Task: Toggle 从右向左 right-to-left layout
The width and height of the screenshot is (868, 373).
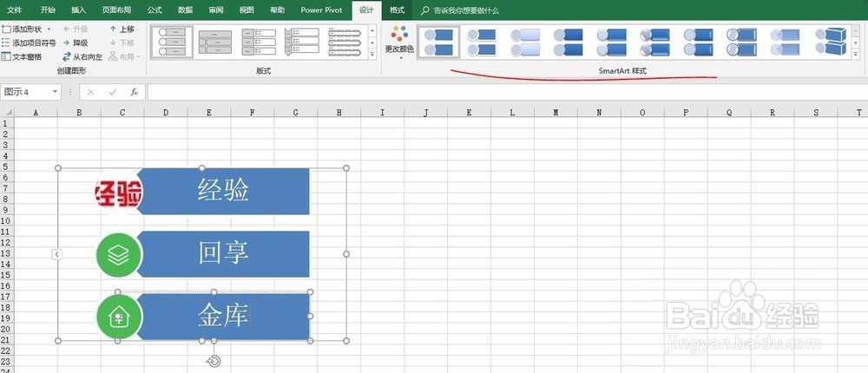Action: click(x=82, y=56)
